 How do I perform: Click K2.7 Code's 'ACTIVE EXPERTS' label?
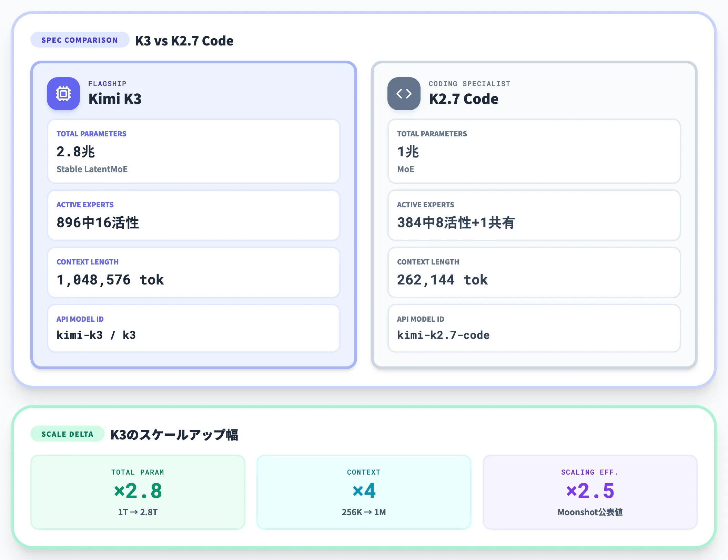click(426, 205)
